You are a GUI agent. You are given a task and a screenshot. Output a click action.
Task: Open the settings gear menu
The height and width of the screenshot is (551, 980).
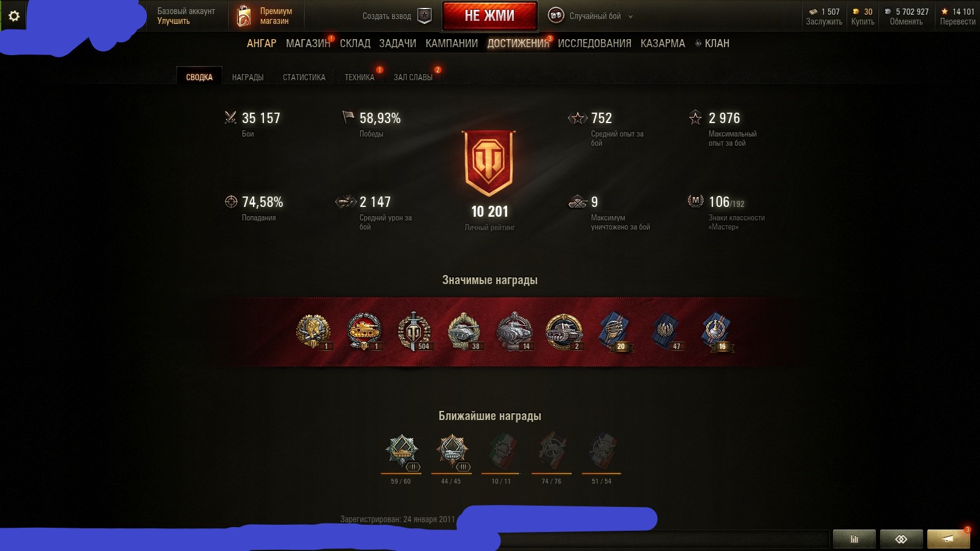click(x=13, y=16)
